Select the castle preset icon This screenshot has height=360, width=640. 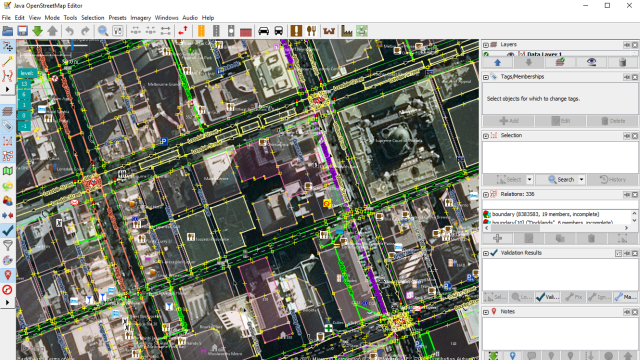[329, 31]
